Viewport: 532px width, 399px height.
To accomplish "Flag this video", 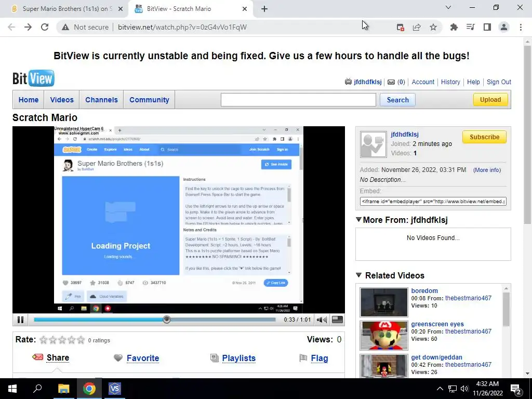I will (x=320, y=358).
